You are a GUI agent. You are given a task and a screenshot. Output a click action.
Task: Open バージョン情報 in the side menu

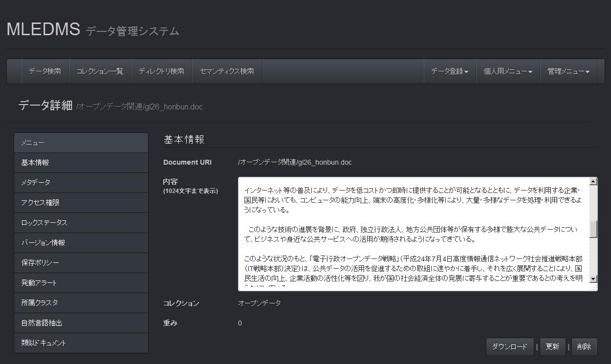tap(81, 243)
